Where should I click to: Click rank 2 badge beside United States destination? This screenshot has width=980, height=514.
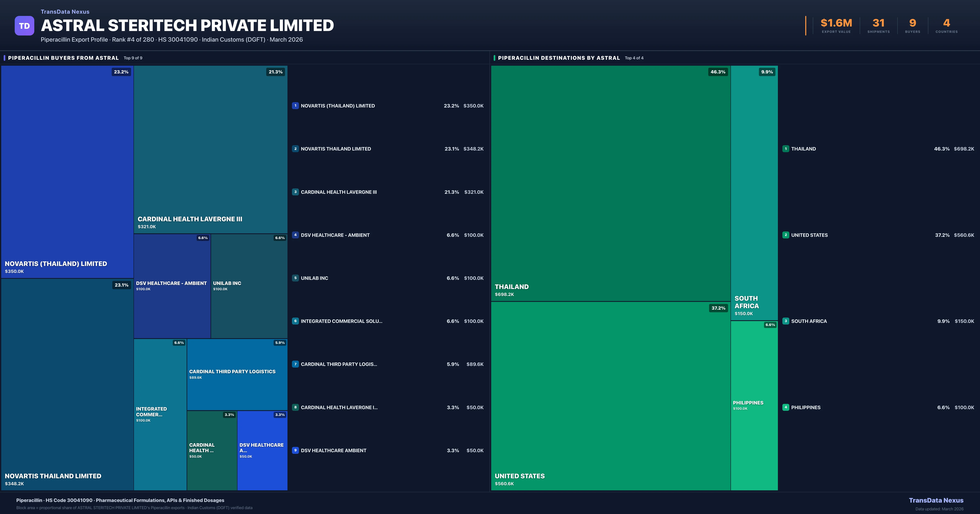786,235
